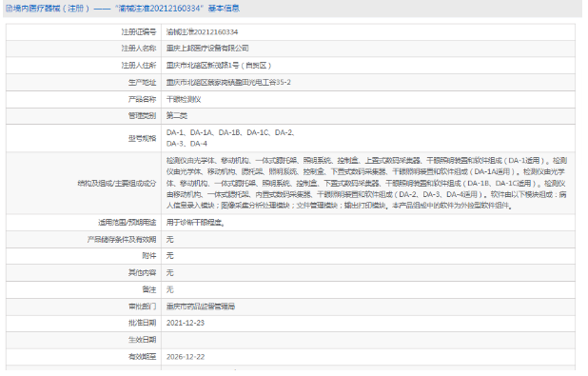Click the 备注 row value 无
This screenshot has width=588, height=376.
[x=170, y=289]
